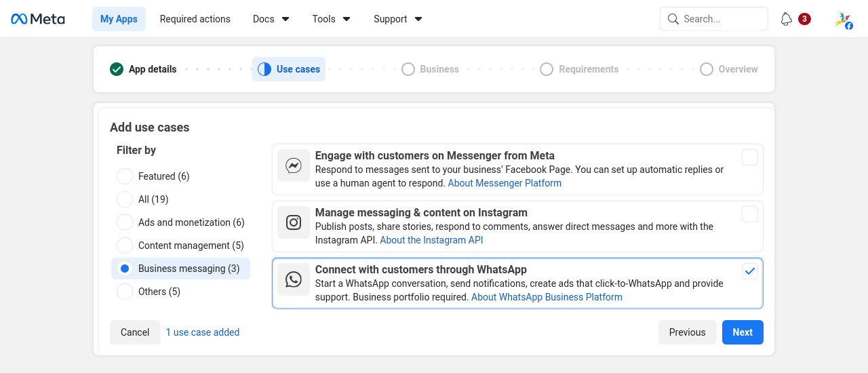Open Required actions
The width and height of the screenshot is (868, 373).
pos(195,19)
